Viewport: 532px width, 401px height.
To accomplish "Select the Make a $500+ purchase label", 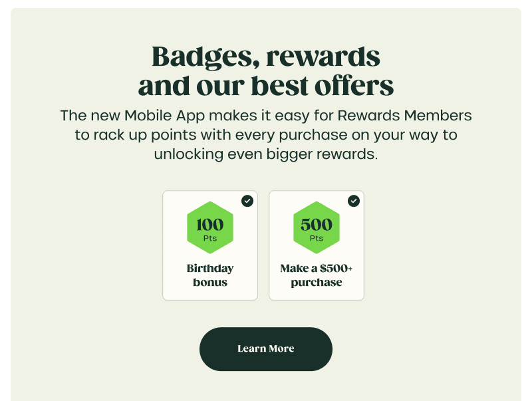I will [x=317, y=275].
